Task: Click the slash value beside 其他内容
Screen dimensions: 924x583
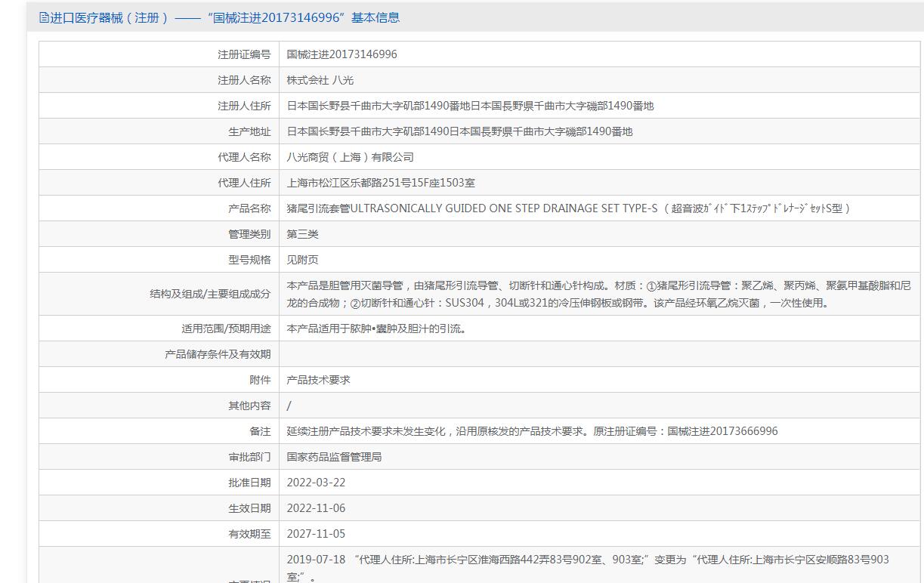Action: click(289, 406)
